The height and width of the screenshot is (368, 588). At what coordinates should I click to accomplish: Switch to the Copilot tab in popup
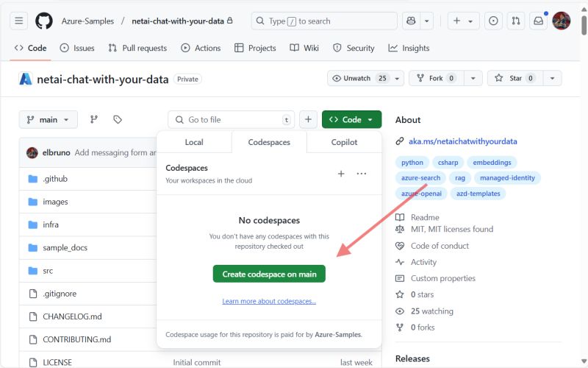(x=344, y=142)
